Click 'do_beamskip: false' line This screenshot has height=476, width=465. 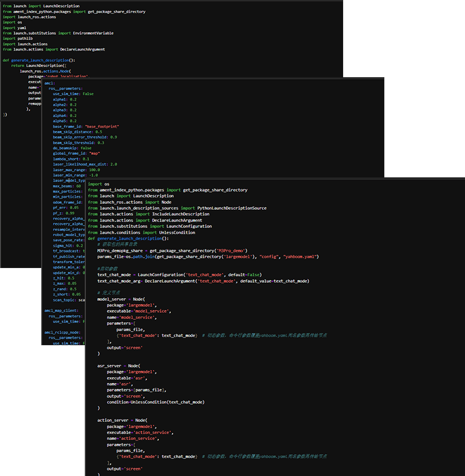72,148
